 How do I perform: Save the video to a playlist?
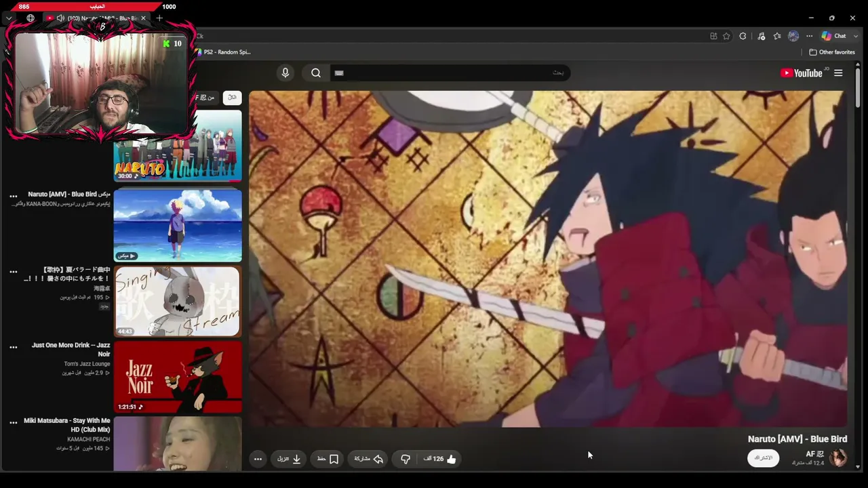[x=328, y=459]
